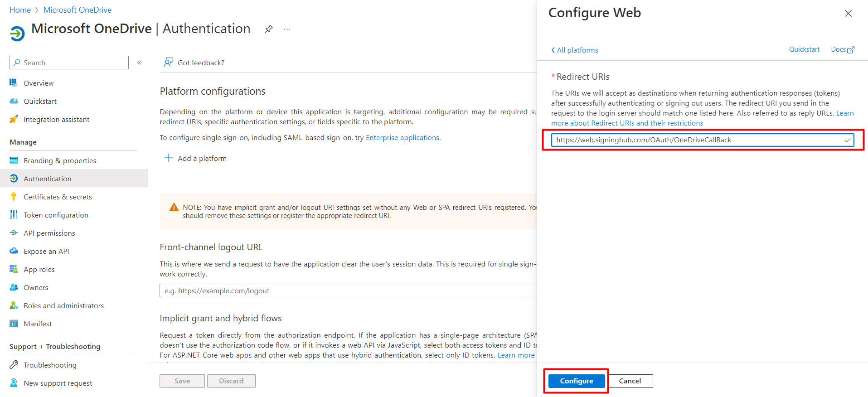Screen dimensions: 868x397
Task: Click the New support request icon
Action: [14, 383]
